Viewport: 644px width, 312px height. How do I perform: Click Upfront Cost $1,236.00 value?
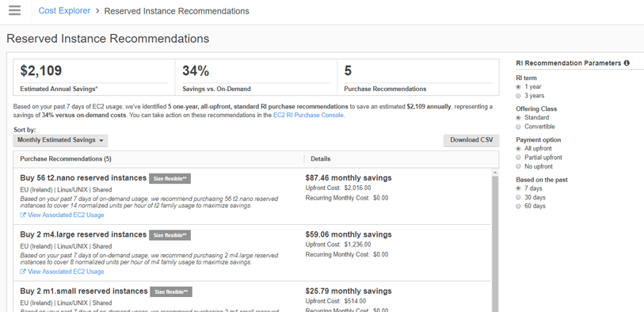coord(358,245)
